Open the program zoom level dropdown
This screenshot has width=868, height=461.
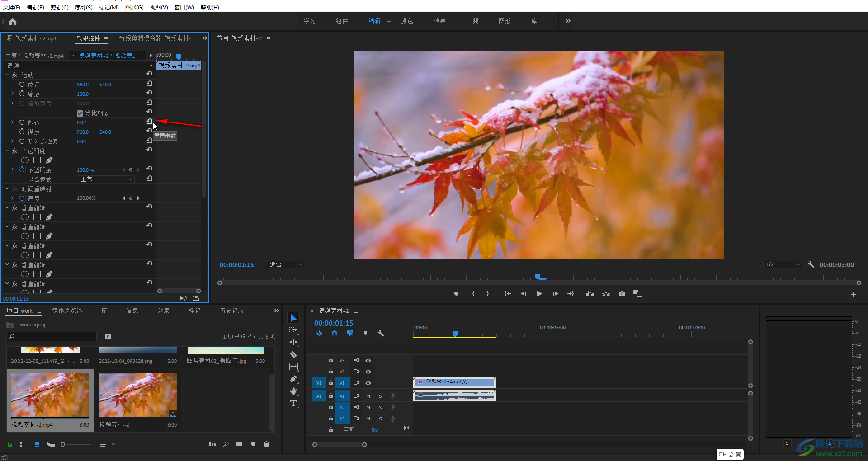pyautogui.click(x=286, y=264)
